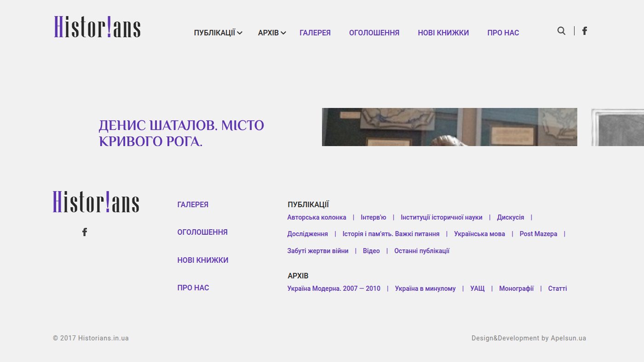The width and height of the screenshot is (644, 362).
Task: Open ОГОЛОШЕННЯ in the top navigation
Action: [374, 33]
